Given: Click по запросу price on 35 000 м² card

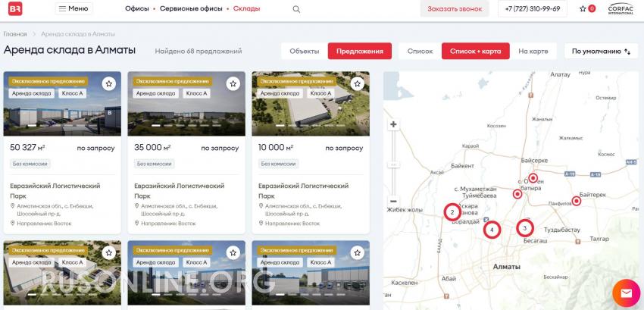Looking at the screenshot, I should coord(220,148).
